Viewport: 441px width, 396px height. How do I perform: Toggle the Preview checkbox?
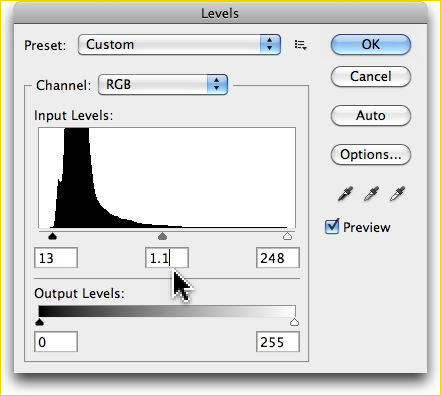click(x=332, y=227)
